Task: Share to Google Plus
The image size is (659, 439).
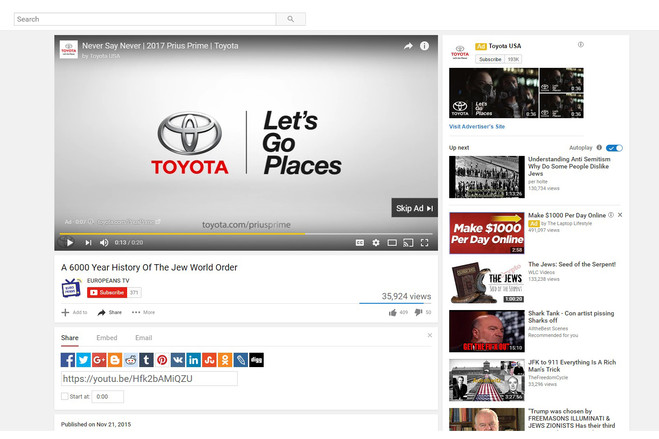Action: 99,360
